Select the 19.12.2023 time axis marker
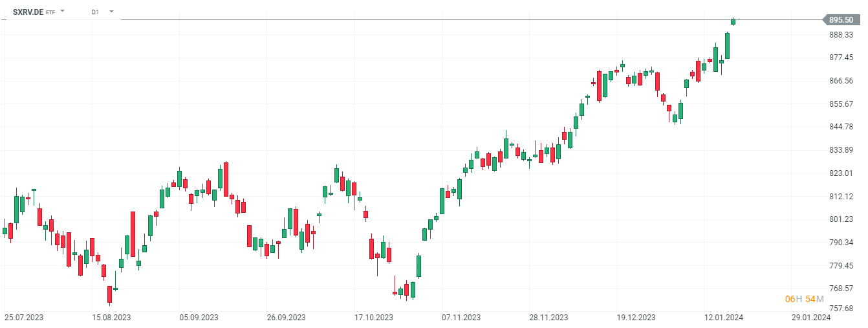This screenshot has width=868, height=328. coord(636,318)
